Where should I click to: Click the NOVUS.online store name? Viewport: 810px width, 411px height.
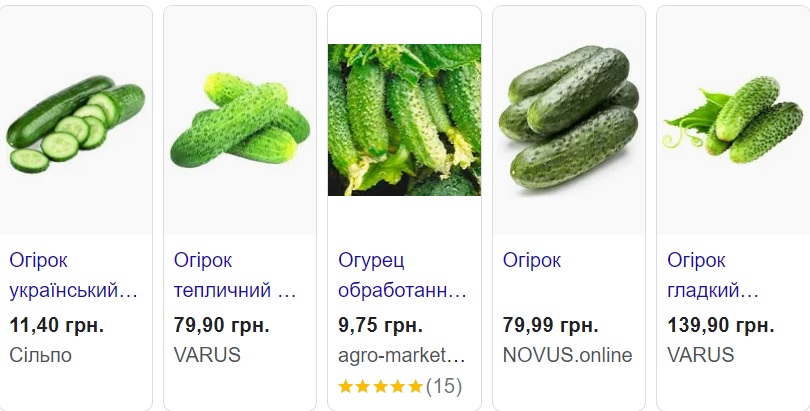pyautogui.click(x=568, y=355)
